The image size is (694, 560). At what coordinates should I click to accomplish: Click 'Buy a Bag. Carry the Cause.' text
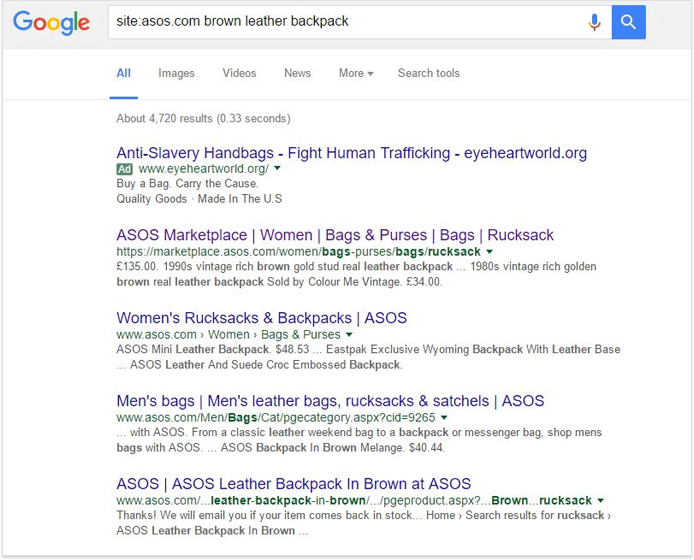tap(187, 183)
